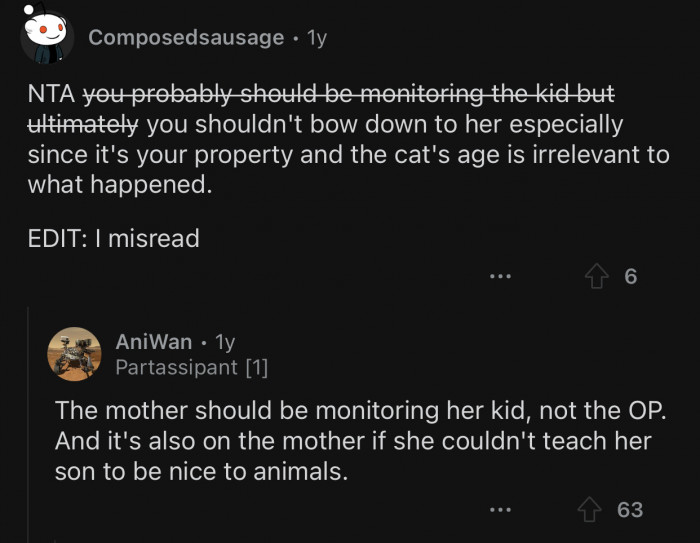This screenshot has height=543, width=700.
Task: Click the 'what happened.' line in the comment
Action: click(x=119, y=185)
